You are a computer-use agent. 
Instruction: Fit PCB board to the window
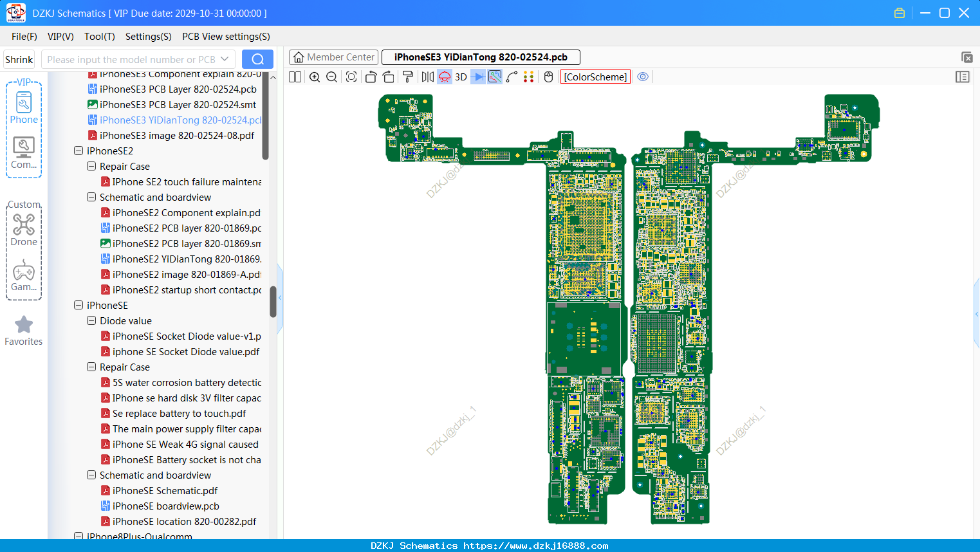[351, 77]
